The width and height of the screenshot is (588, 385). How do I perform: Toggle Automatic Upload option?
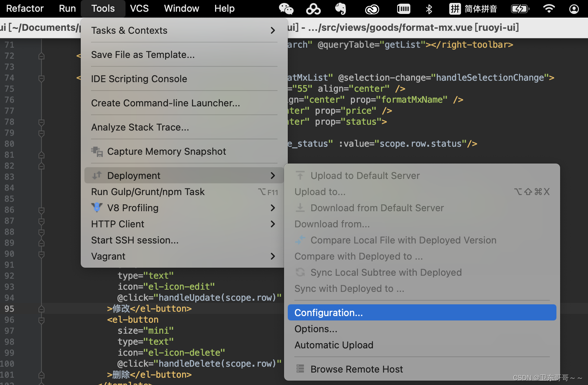334,345
